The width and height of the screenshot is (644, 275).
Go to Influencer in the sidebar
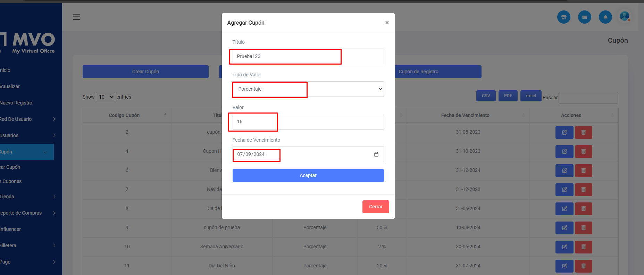point(10,229)
